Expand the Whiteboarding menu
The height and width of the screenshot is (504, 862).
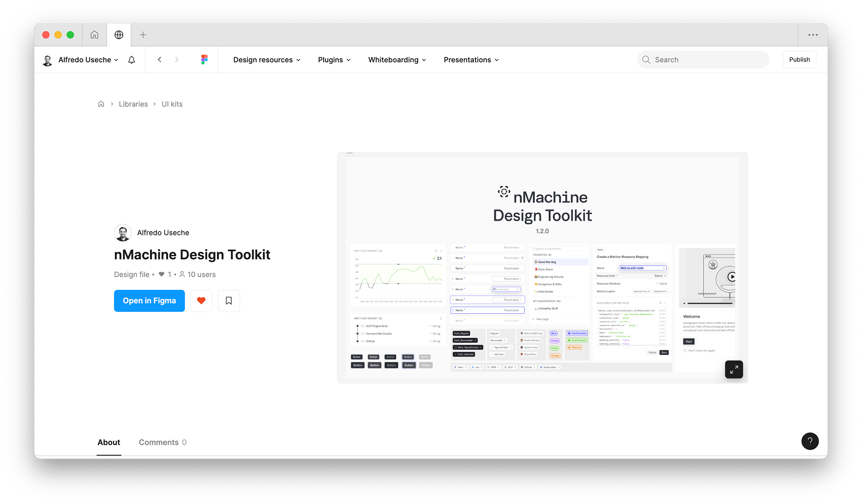[x=397, y=60]
